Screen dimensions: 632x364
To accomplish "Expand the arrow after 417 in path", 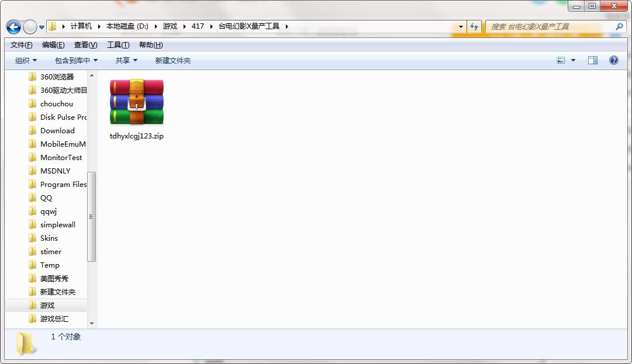I will (x=211, y=26).
